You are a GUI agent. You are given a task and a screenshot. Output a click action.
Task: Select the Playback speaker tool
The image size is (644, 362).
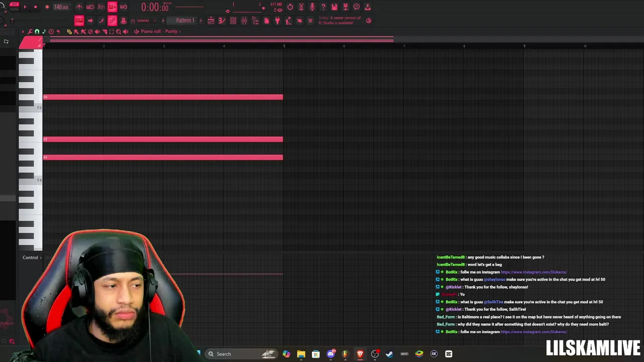(126, 32)
